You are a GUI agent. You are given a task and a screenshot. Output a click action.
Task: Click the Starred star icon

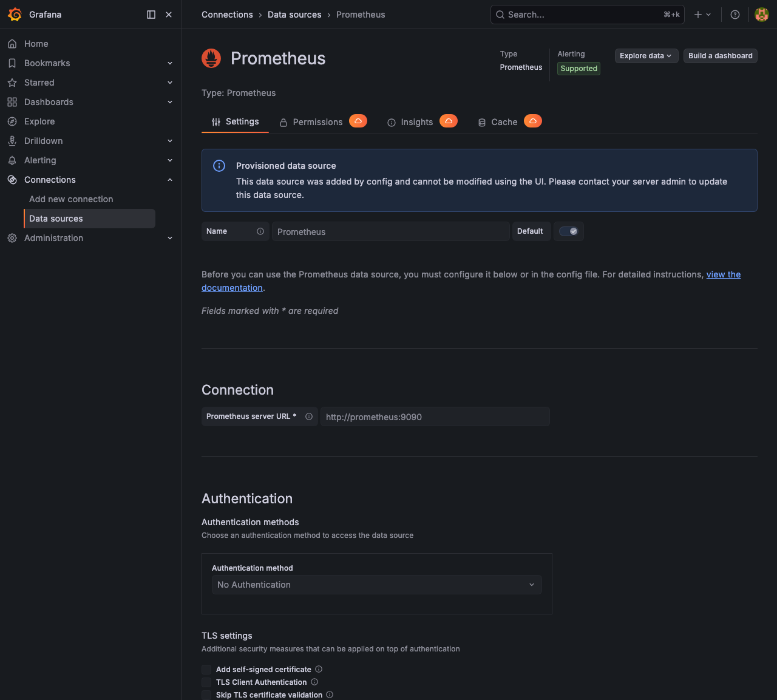tap(12, 83)
